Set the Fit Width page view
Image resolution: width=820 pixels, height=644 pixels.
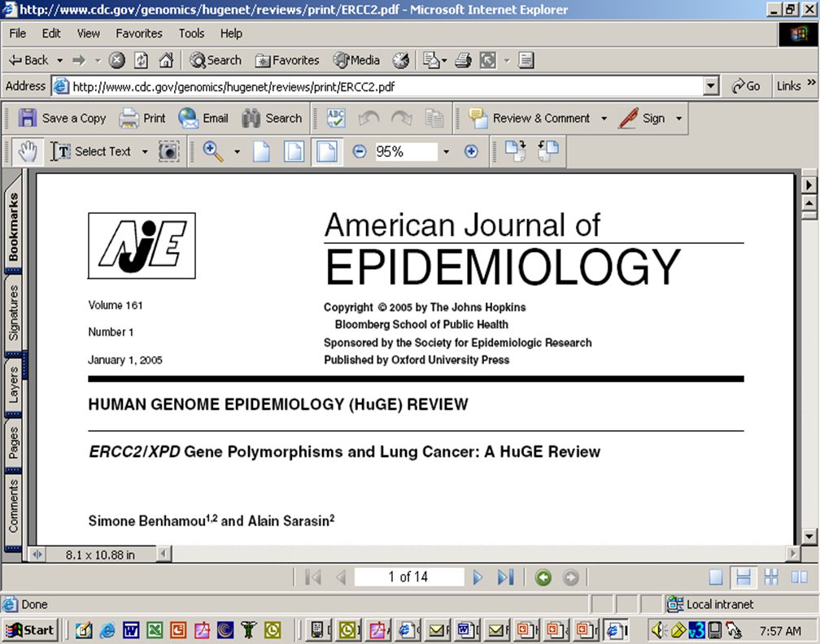(327, 151)
